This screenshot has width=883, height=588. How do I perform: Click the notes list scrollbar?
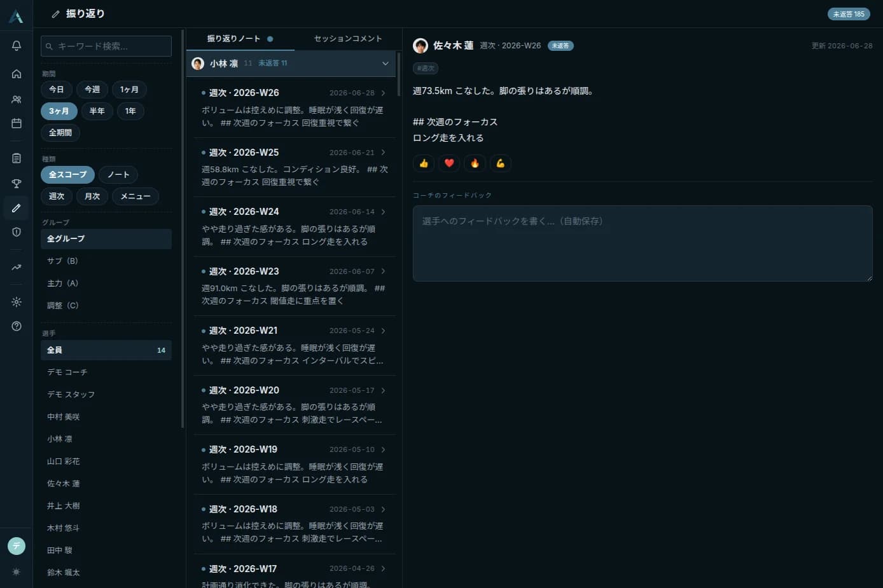tap(398, 74)
